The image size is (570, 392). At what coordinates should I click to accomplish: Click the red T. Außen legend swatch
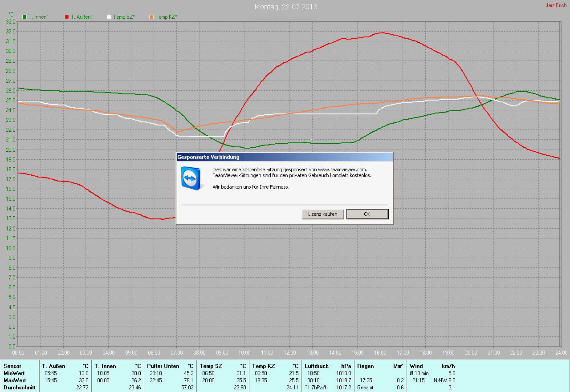[x=67, y=17]
